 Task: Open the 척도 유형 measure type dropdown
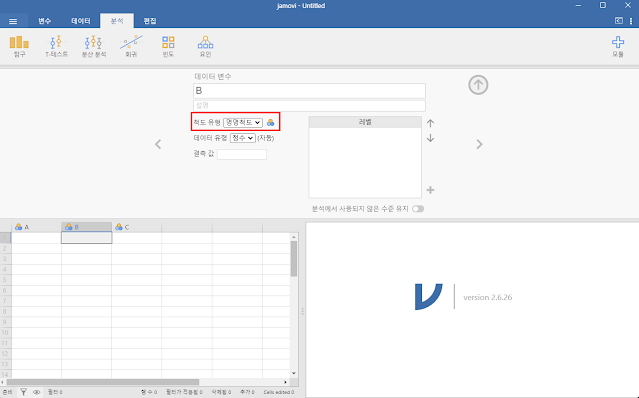243,122
